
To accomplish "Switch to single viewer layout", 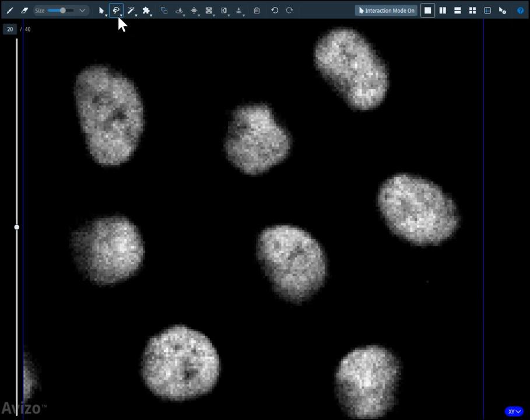I will click(427, 10).
